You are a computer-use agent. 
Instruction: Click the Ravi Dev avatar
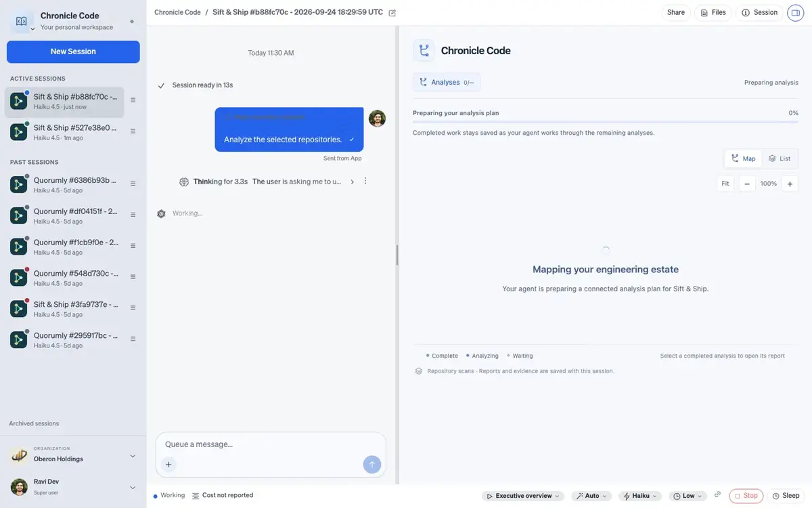pos(19,487)
